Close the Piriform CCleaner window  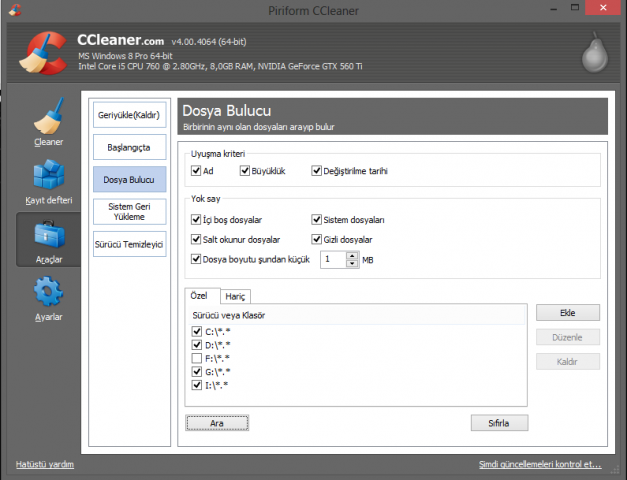tap(603, 8)
